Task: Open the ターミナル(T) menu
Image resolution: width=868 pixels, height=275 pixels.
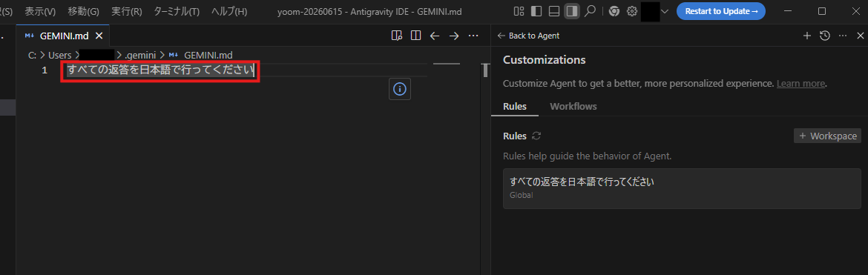Action: click(177, 11)
